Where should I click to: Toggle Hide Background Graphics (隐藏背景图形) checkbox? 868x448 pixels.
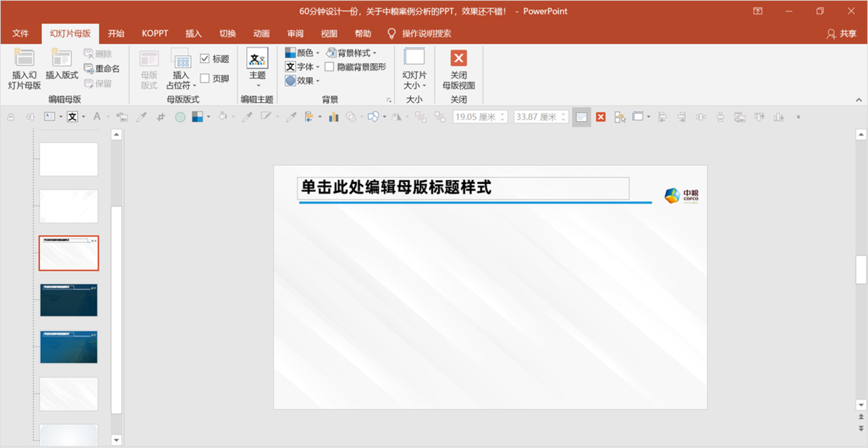pos(330,67)
